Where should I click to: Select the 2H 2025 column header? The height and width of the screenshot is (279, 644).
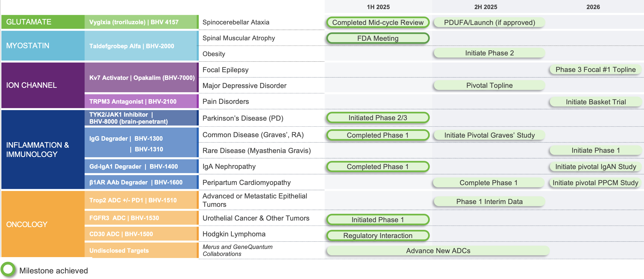click(x=486, y=7)
